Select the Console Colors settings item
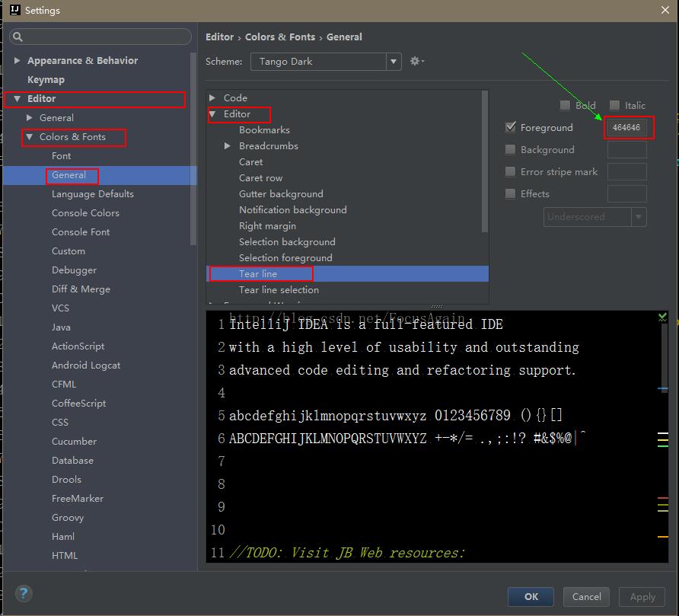Viewport: 679px width, 616px height. tap(85, 213)
